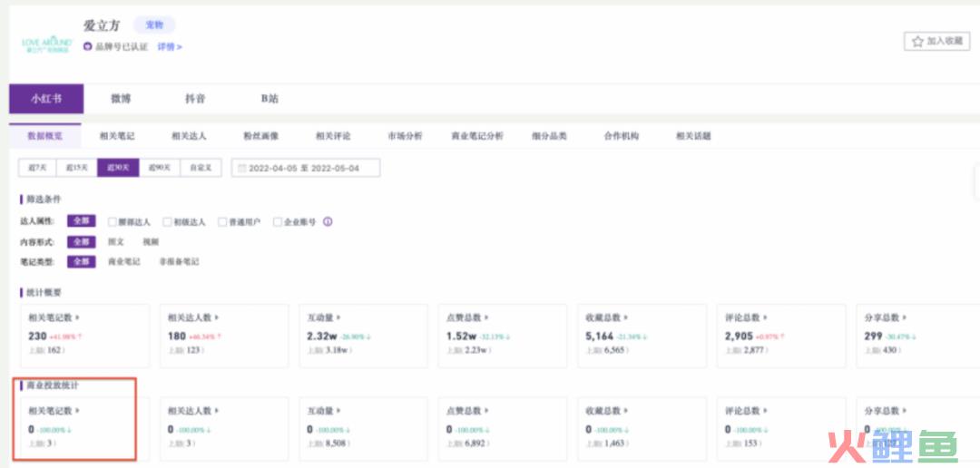Viewport: 980px width, 468px height.
Task: Select the 近90天 time range
Action: click(160, 168)
